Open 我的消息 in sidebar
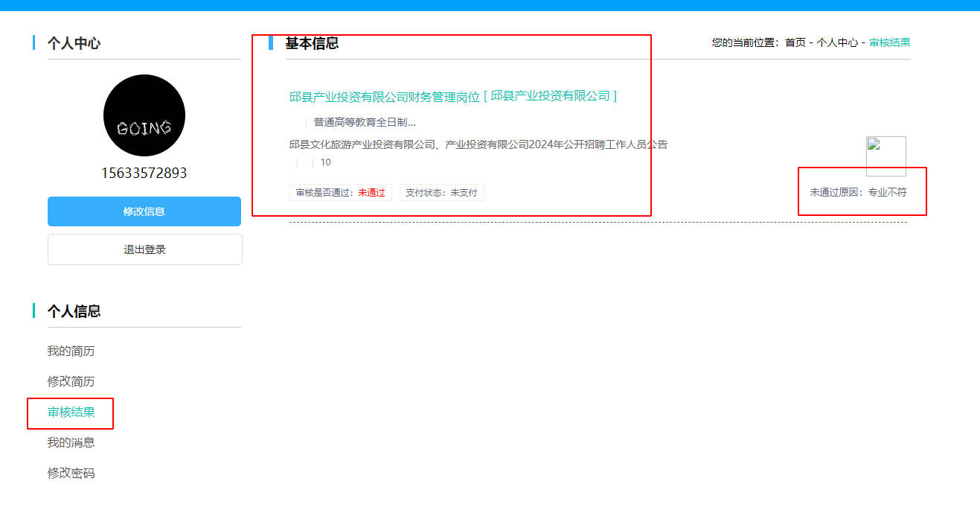Image resolution: width=980 pixels, height=516 pixels. click(71, 442)
